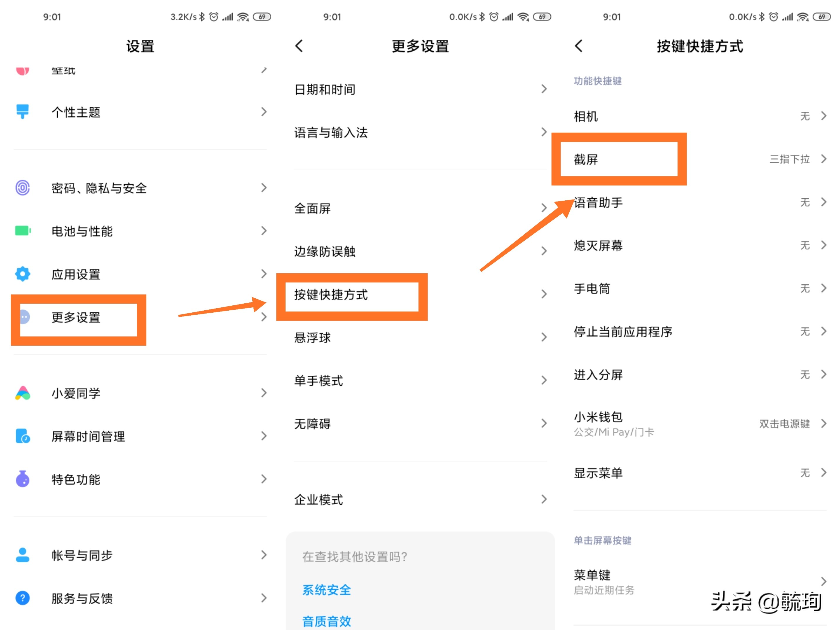
Task: Select the battery icon beside 电池与性能
Action: (x=22, y=231)
